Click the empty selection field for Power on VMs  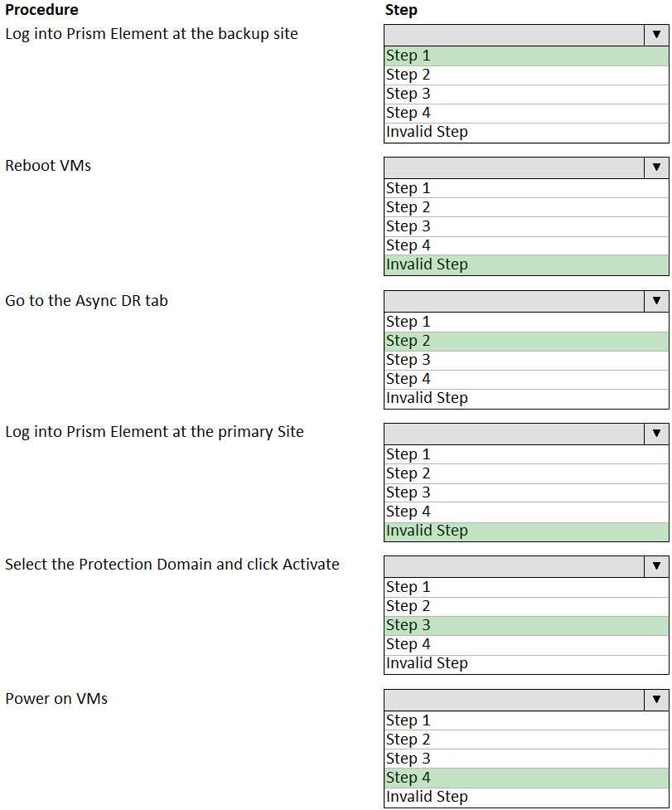coord(514,700)
